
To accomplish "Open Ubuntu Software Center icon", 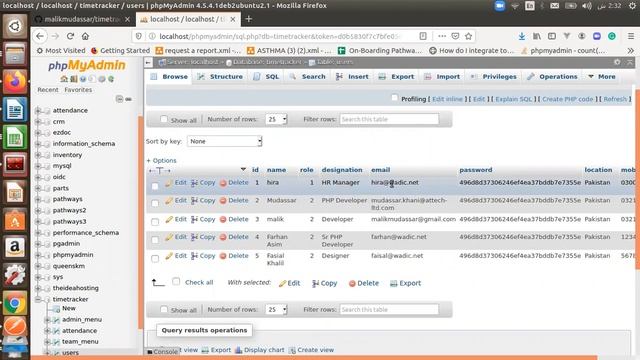I will pyautogui.click(x=15, y=220).
